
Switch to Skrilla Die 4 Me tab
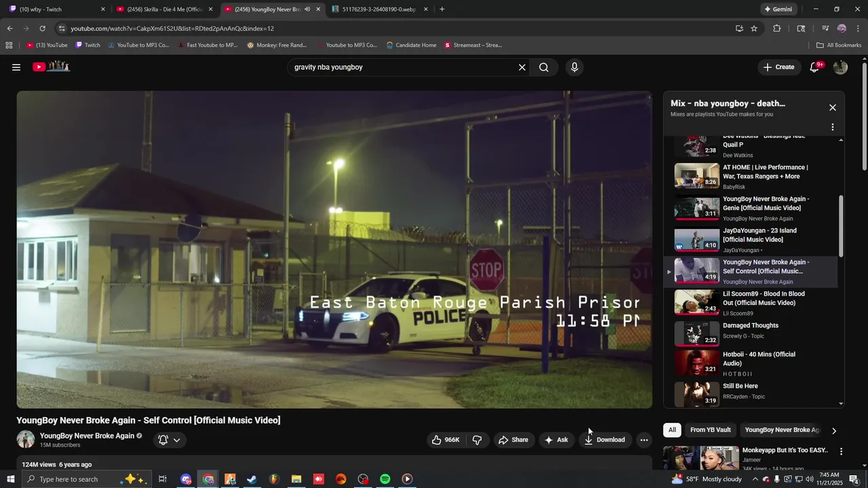point(165,9)
